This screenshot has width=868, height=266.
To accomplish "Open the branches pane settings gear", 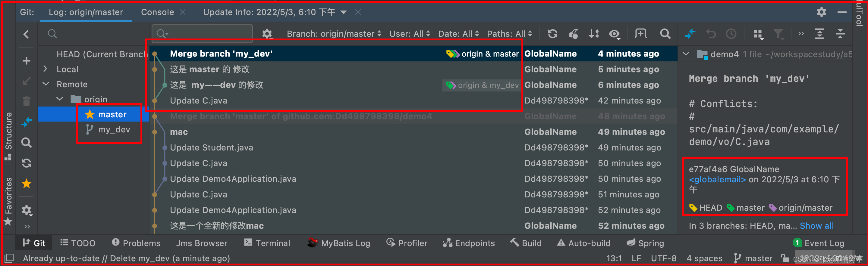I will point(26,211).
